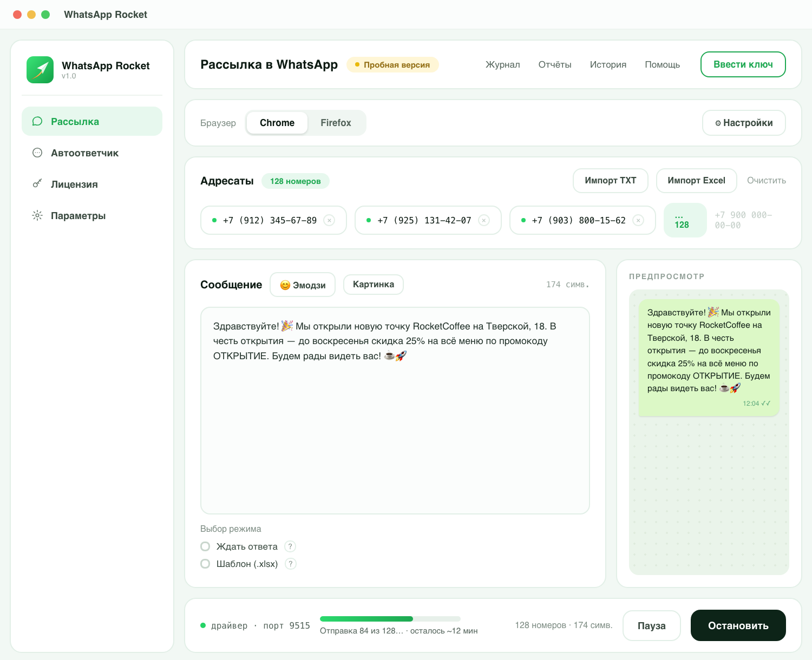Click the Импорт TXT button
This screenshot has width=812, height=660.
pyautogui.click(x=611, y=180)
